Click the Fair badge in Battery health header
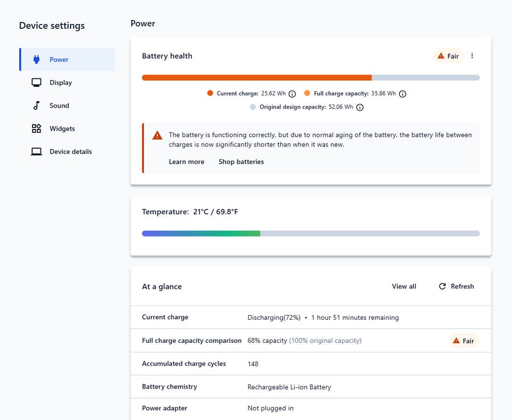Image resolution: width=512 pixels, height=420 pixels. (449, 56)
